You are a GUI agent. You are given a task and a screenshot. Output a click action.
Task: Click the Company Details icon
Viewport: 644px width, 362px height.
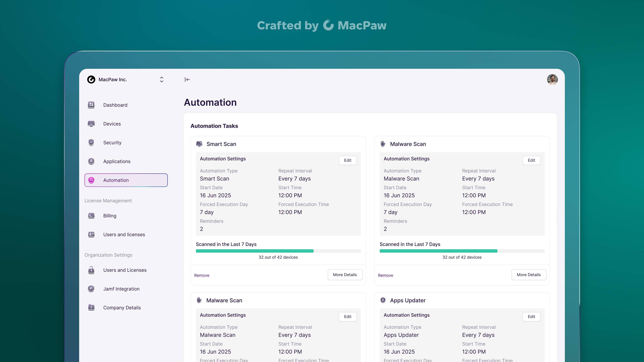point(91,307)
